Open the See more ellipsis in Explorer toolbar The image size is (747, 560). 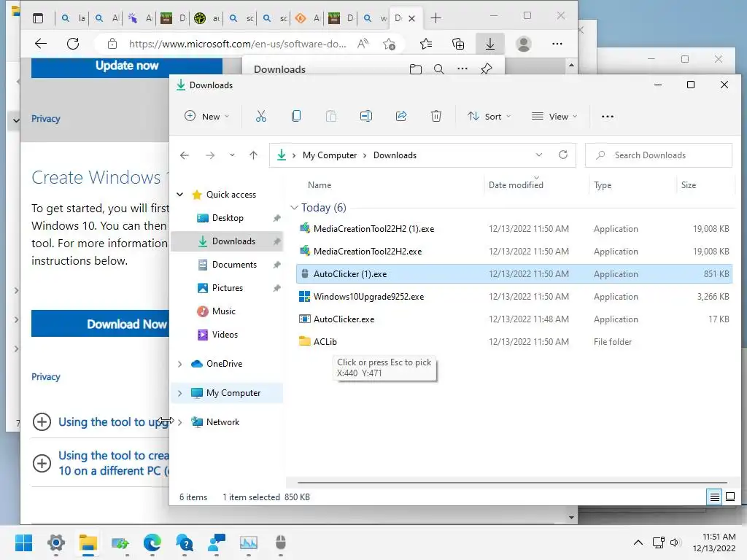click(608, 116)
